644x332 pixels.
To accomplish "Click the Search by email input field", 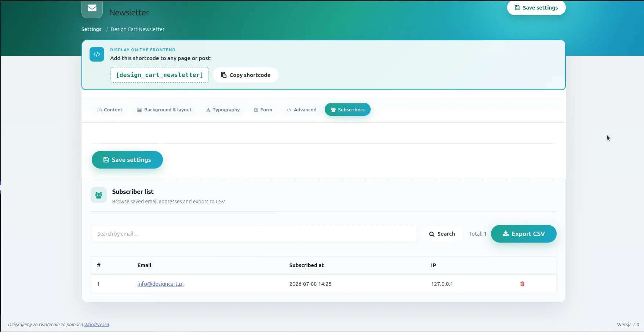I will 254,234.
